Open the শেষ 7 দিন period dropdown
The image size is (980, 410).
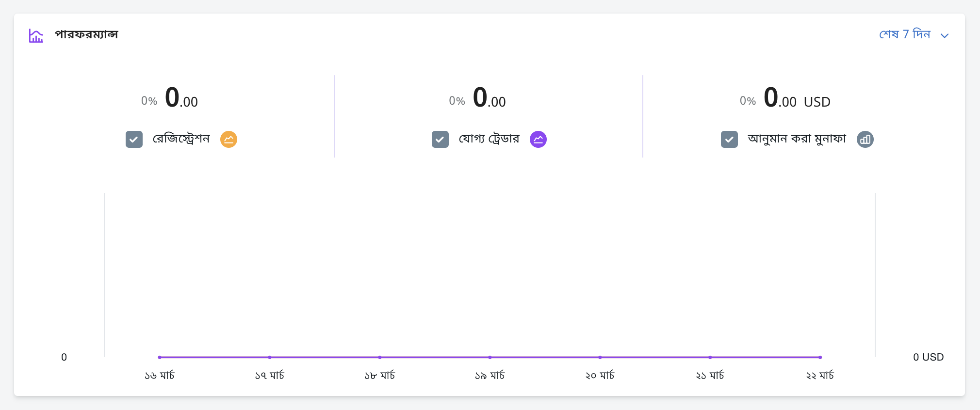point(905,34)
